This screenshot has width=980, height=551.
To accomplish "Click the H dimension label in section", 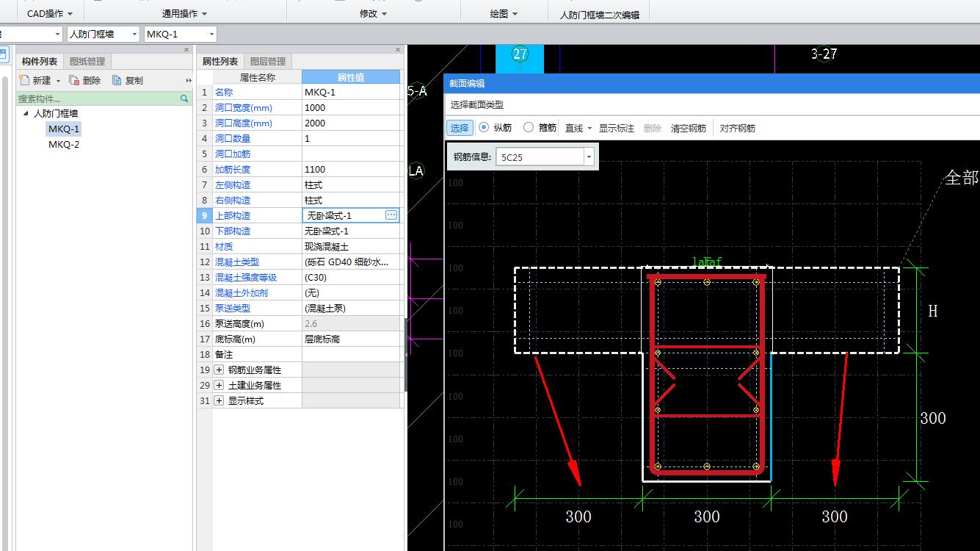I will [933, 311].
